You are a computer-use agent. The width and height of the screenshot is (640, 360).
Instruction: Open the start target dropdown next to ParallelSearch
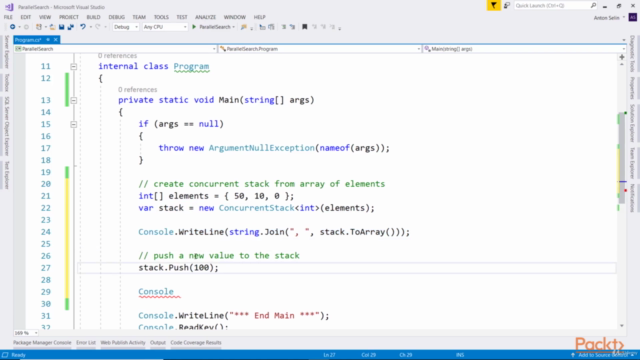click(x=233, y=27)
